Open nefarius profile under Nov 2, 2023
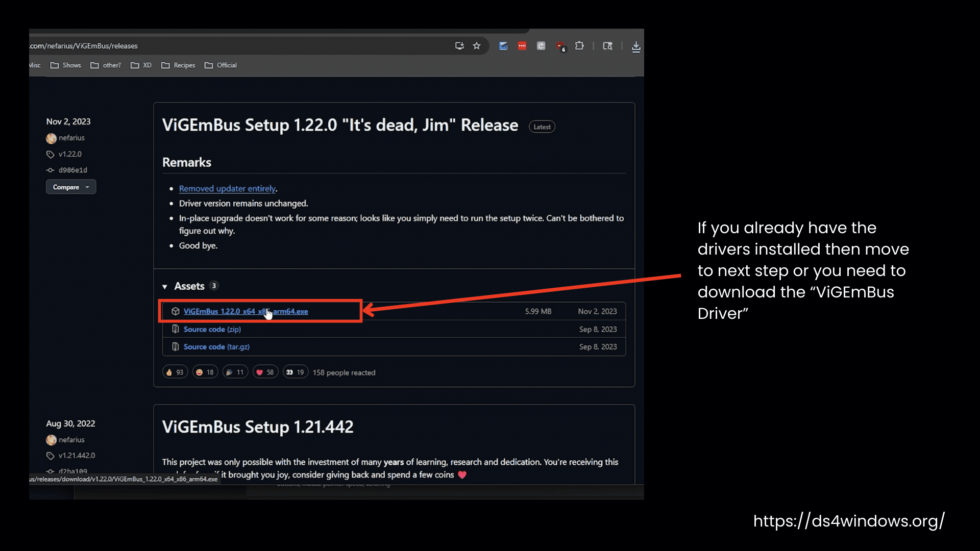This screenshot has width=980, height=551. point(71,138)
